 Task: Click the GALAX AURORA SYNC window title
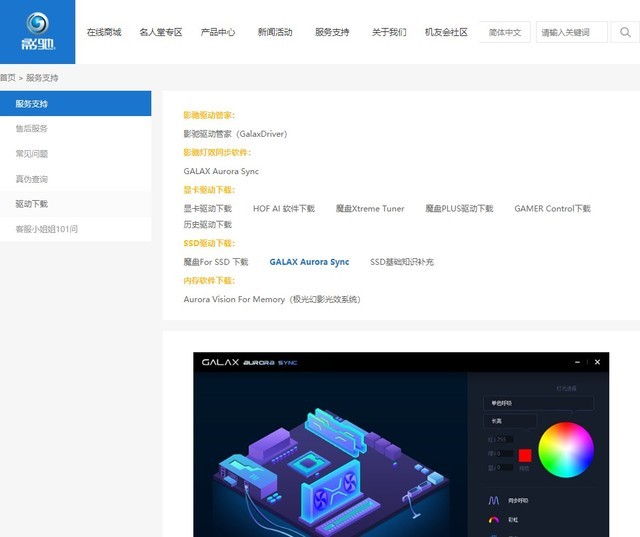click(x=249, y=362)
